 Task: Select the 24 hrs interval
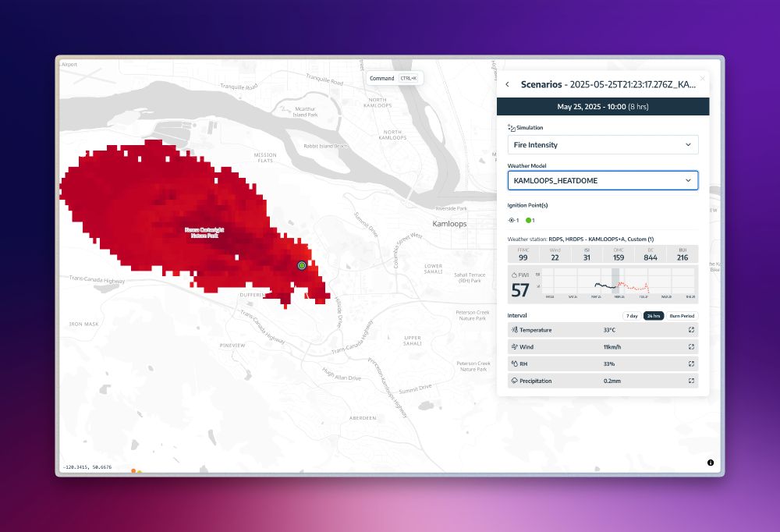[654, 316]
